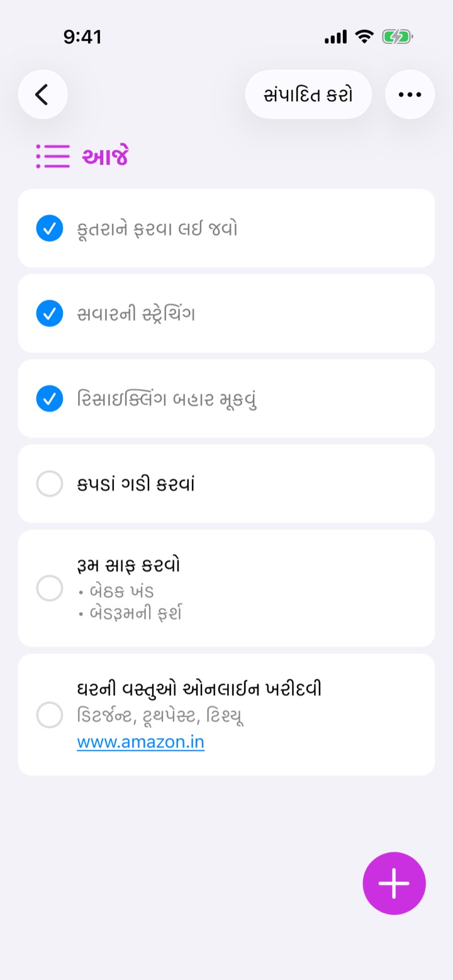Mark કપડાં ગડી કરવાં as complete
Image resolution: width=453 pixels, height=980 pixels.
pyautogui.click(x=50, y=484)
